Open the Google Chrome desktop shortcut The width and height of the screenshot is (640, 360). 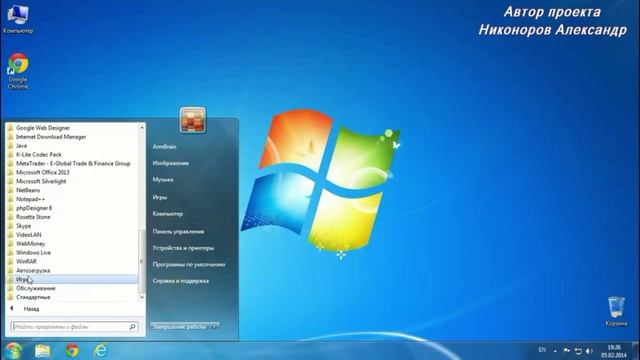click(18, 71)
